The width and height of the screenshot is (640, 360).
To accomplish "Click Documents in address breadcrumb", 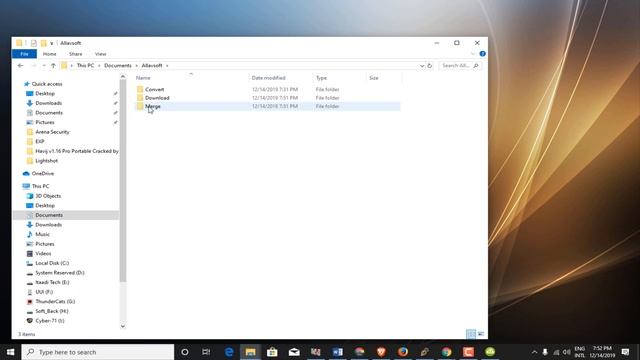I will tap(118, 65).
